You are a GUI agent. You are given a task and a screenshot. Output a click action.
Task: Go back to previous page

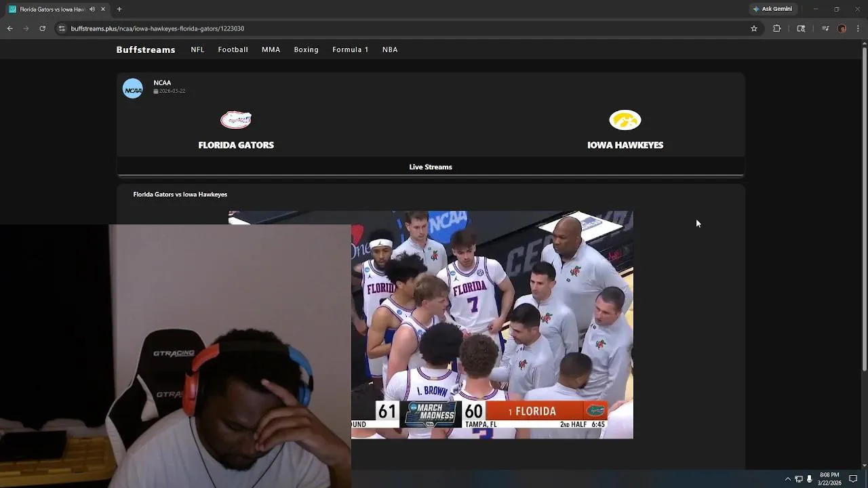tap(10, 28)
